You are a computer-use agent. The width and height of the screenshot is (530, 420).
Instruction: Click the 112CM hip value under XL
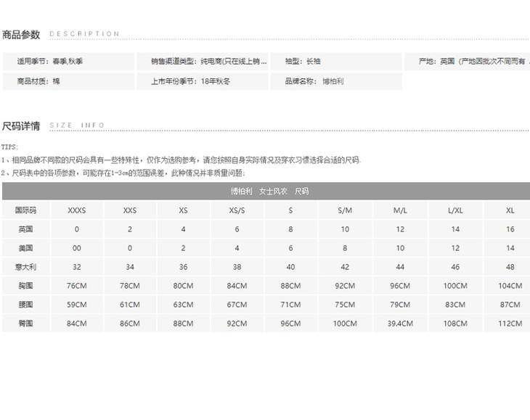click(510, 324)
